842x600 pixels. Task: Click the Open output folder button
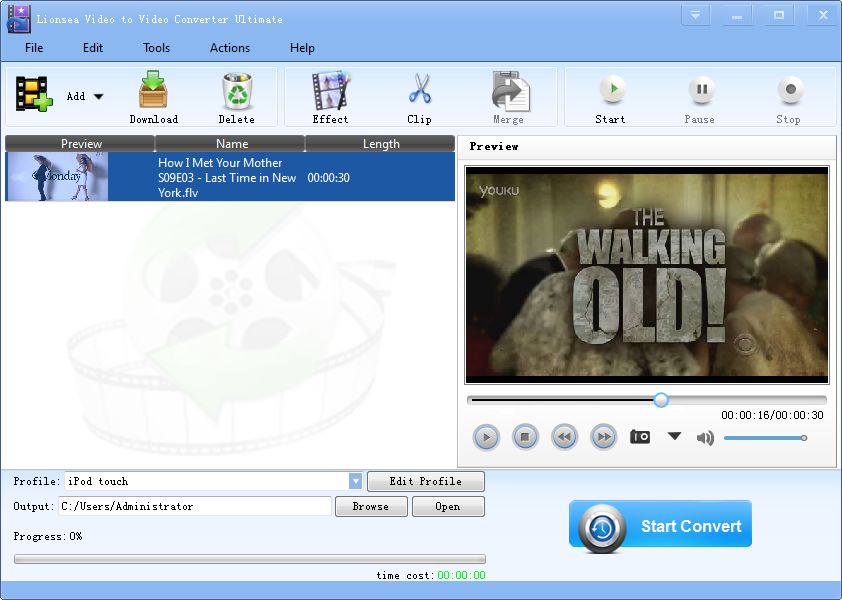[x=448, y=507]
